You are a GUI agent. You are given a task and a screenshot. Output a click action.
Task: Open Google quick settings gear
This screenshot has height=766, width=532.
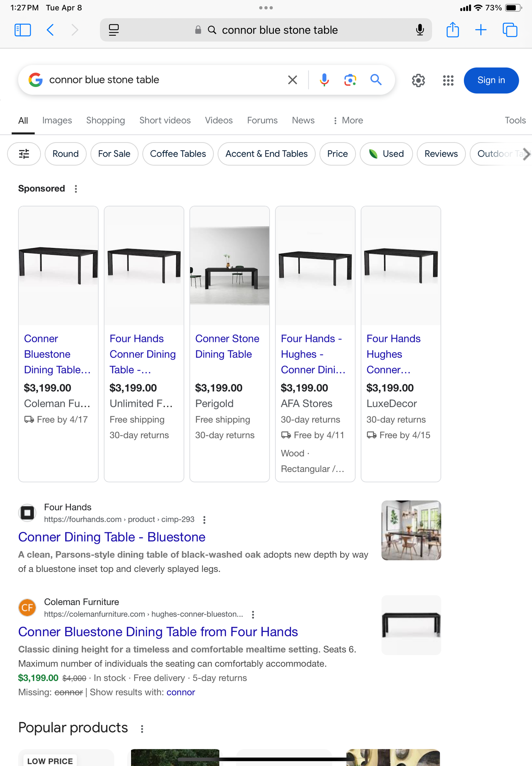[x=418, y=80]
